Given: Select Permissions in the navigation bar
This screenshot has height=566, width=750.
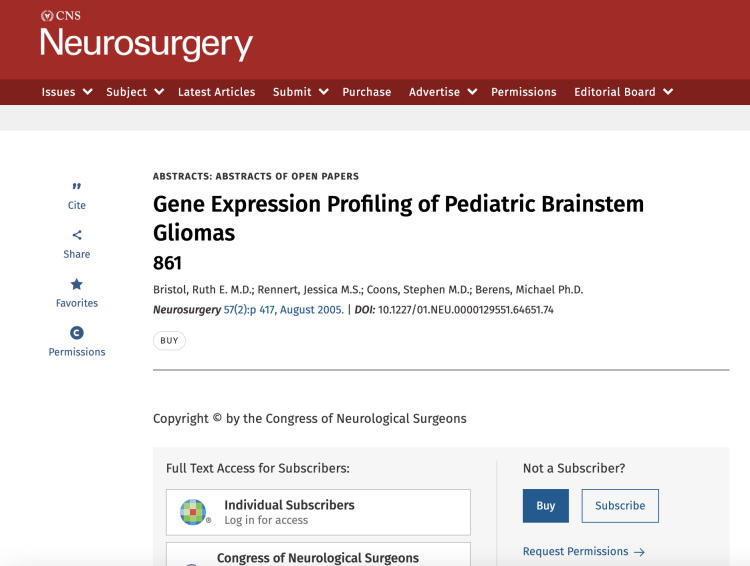Looking at the screenshot, I should [x=524, y=92].
